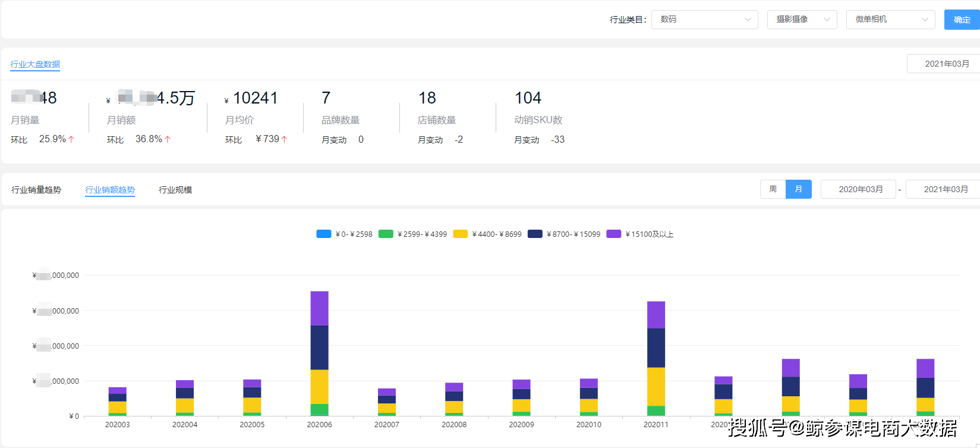The height and width of the screenshot is (448, 980).
Task: Click the ¥8700-¥15099 navy legend swatch
Action: (535, 234)
